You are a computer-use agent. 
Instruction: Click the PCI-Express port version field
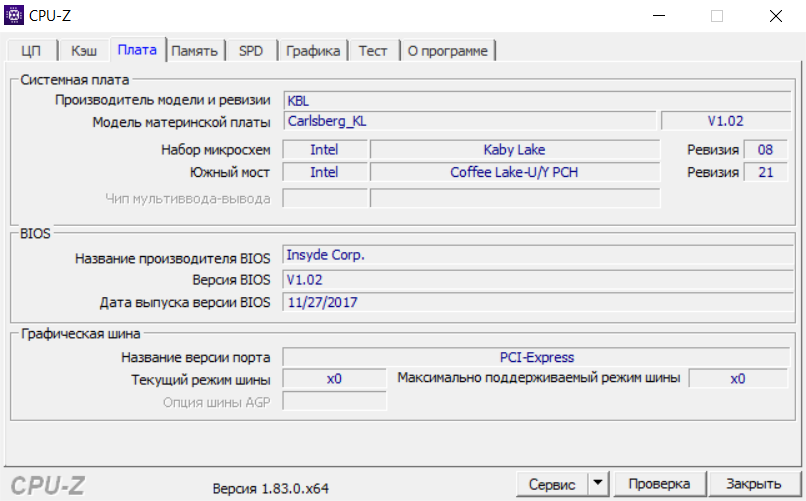click(x=537, y=357)
